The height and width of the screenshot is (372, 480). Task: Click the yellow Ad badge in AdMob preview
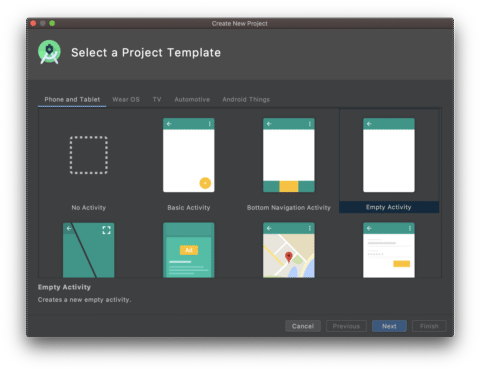[189, 250]
